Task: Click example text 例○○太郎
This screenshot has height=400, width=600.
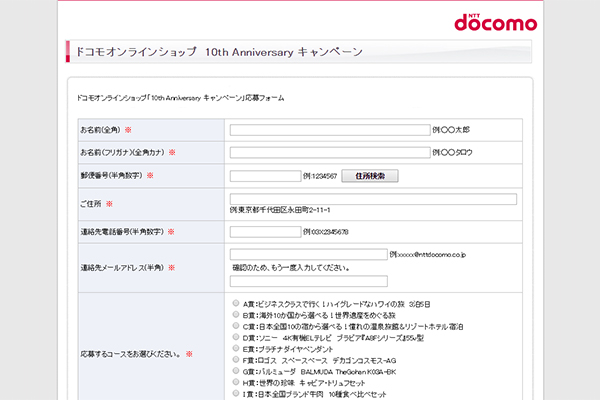Action: (x=451, y=130)
